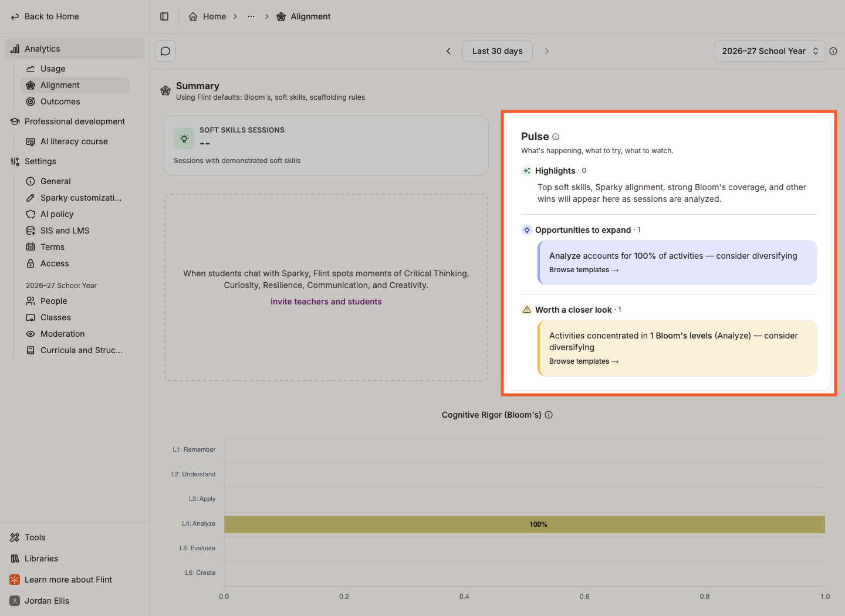Click the Libraries books icon
845x616 pixels.
[x=15, y=559]
